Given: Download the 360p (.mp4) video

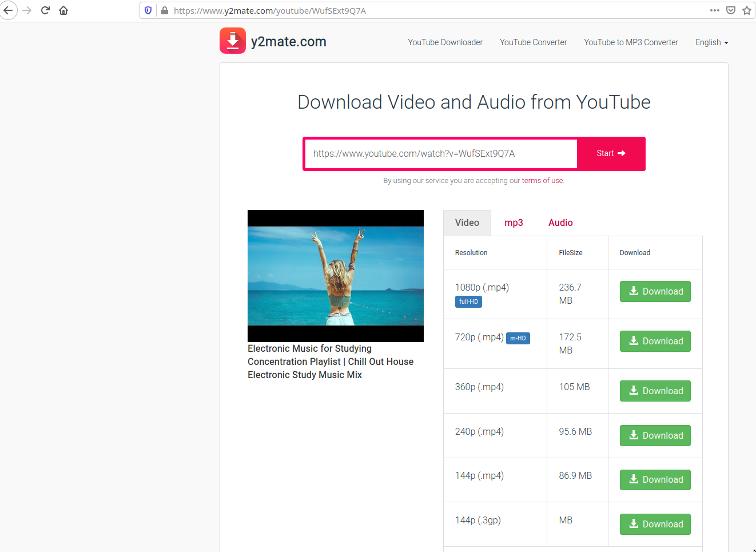Looking at the screenshot, I should click(655, 391).
